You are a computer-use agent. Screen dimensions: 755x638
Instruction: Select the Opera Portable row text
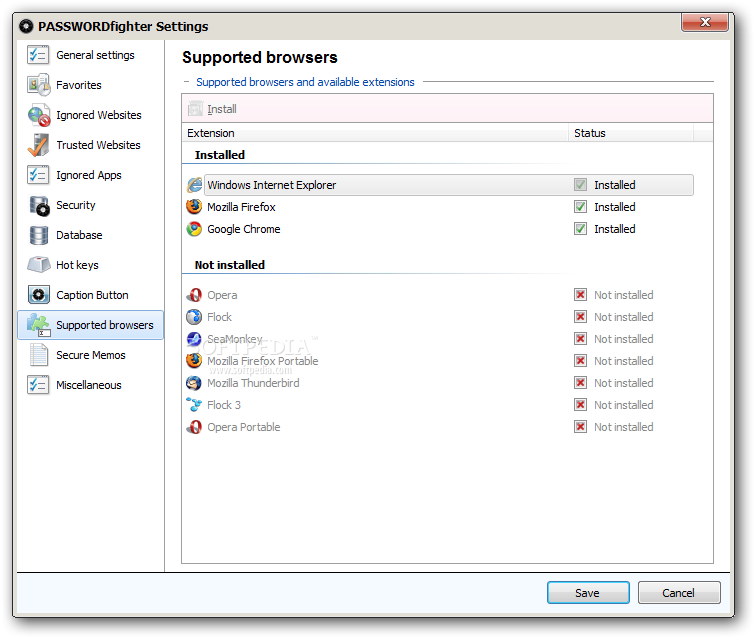[244, 427]
